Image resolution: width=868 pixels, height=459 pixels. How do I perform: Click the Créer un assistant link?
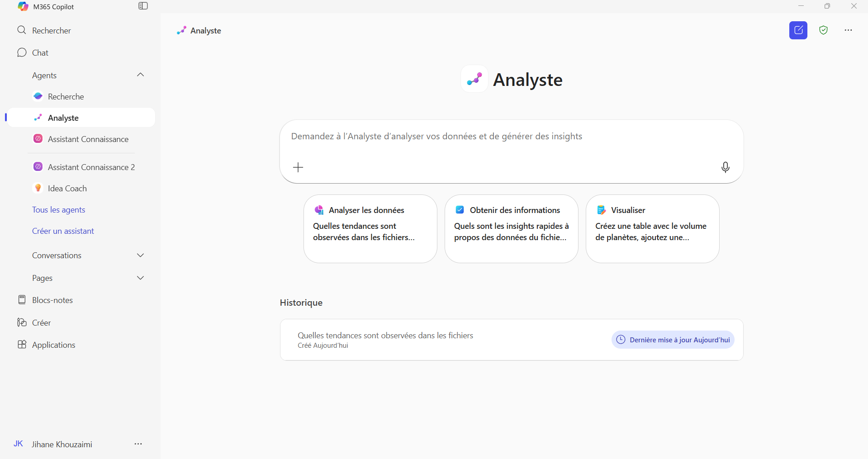click(x=63, y=231)
